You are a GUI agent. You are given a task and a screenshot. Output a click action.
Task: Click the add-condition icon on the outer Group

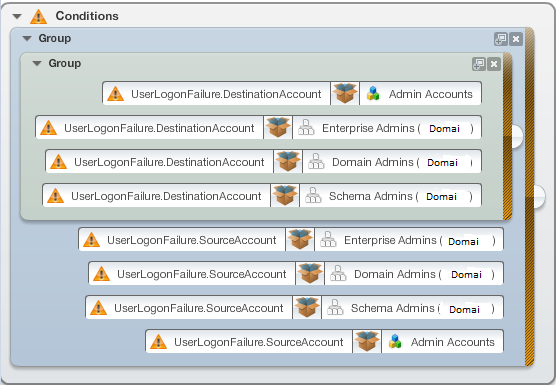click(501, 39)
